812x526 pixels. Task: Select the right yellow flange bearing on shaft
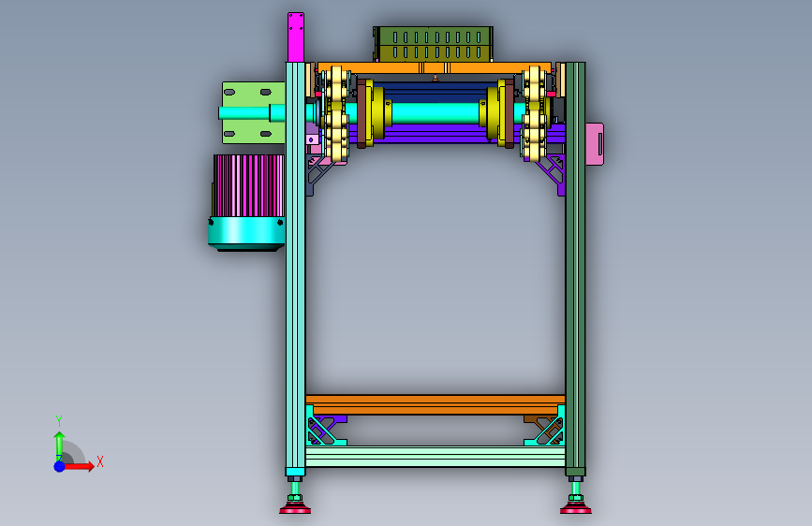(x=493, y=113)
